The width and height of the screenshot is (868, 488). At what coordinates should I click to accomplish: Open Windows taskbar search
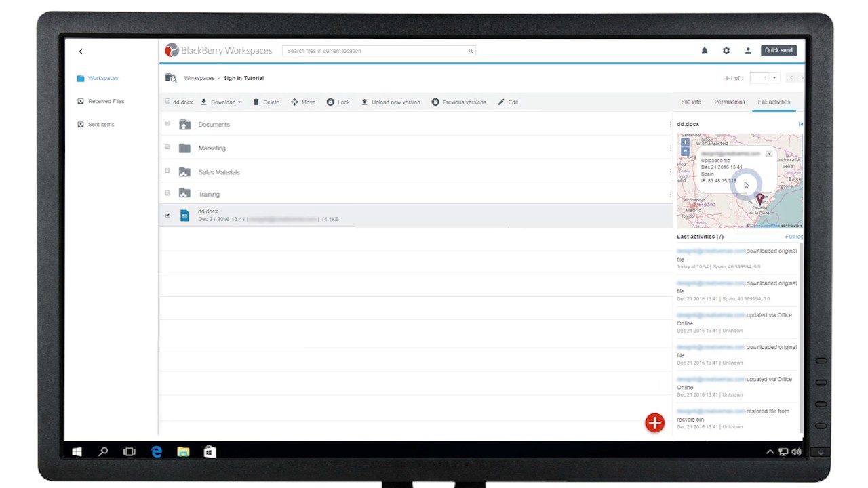103,451
